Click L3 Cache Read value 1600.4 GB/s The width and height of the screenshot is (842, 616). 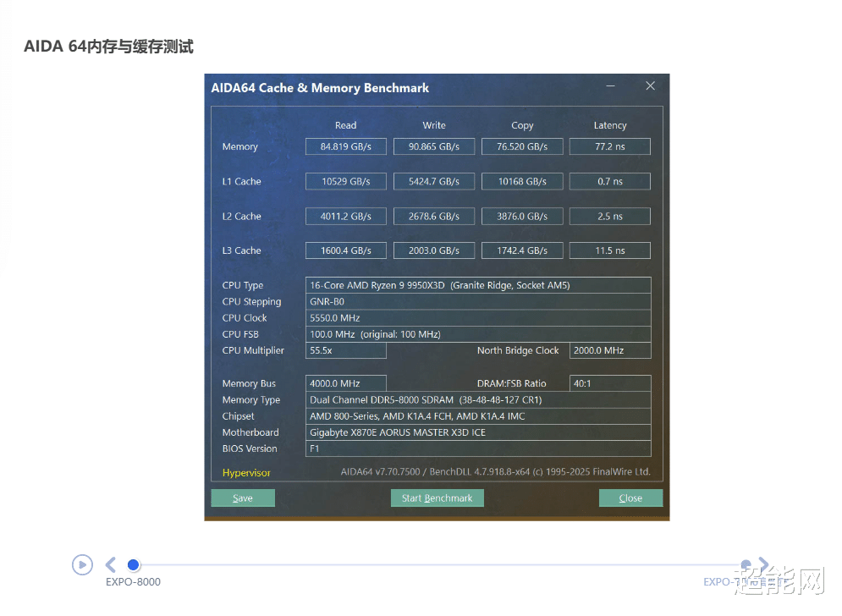tap(346, 250)
